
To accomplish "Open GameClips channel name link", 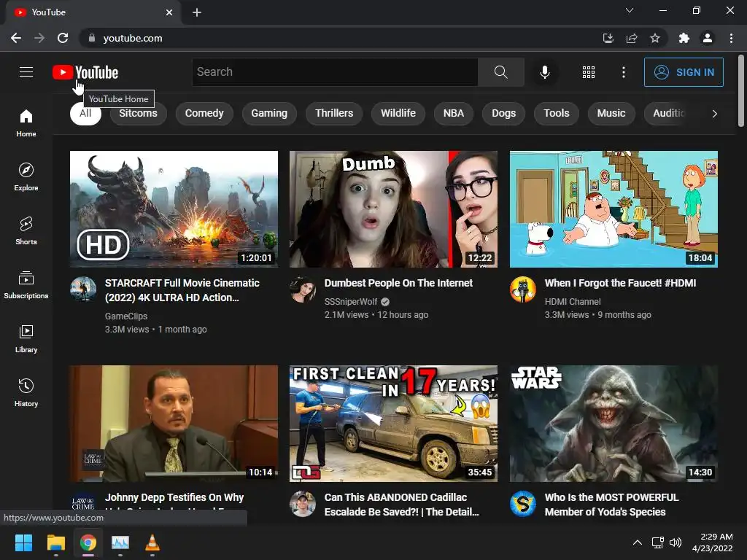I will (x=126, y=316).
